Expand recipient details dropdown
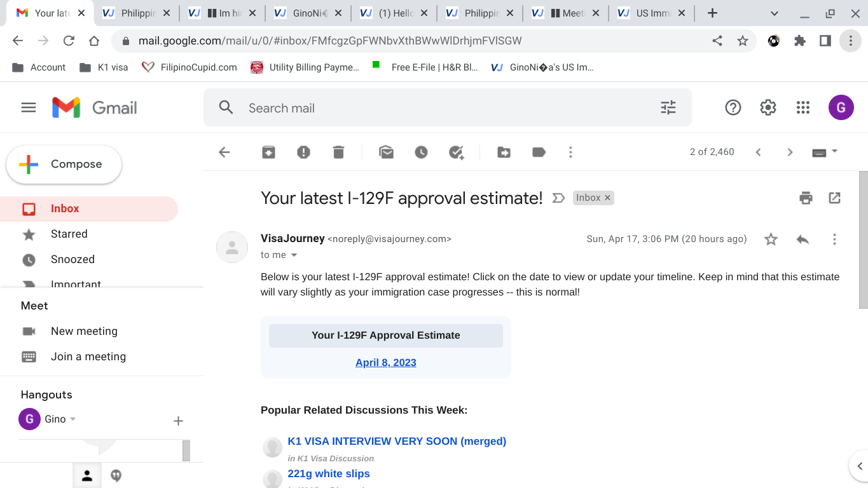Viewport: 868px width, 488px height. click(294, 255)
